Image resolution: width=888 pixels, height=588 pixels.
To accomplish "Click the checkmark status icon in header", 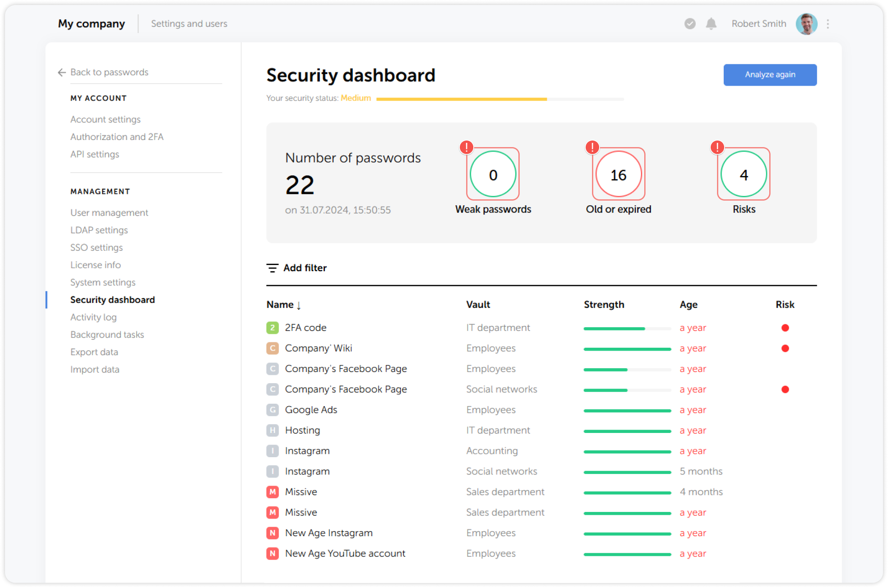I will coord(690,24).
